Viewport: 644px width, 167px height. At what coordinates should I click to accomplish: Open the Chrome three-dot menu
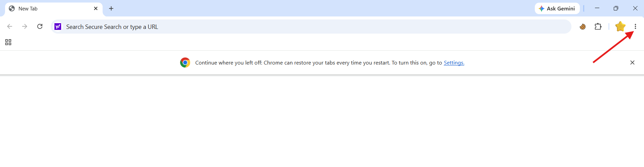click(x=635, y=27)
